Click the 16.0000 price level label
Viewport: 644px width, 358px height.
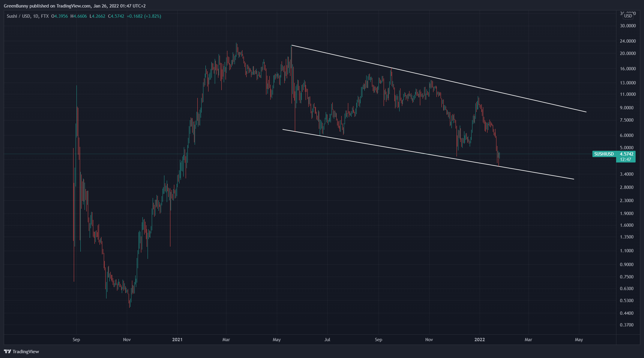(628, 69)
